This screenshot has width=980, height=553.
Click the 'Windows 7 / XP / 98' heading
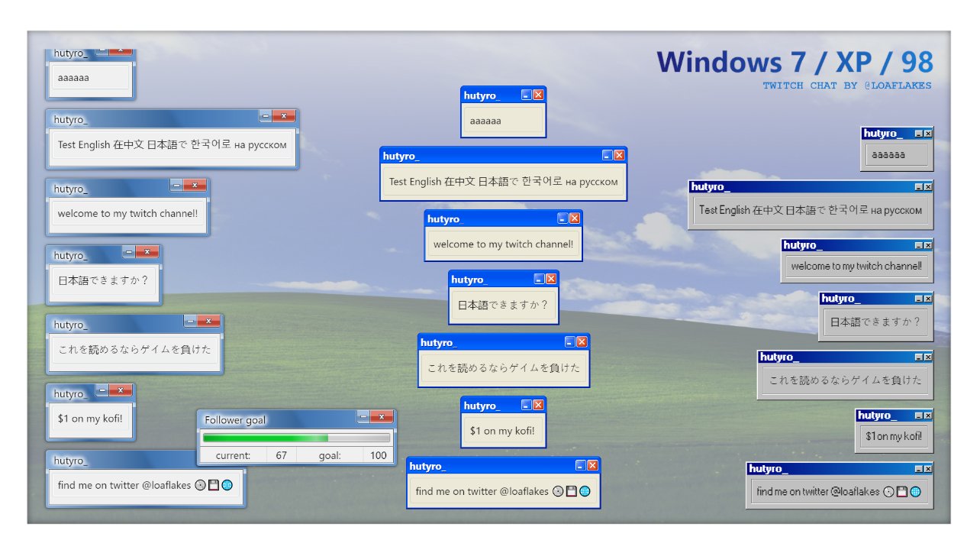point(795,62)
